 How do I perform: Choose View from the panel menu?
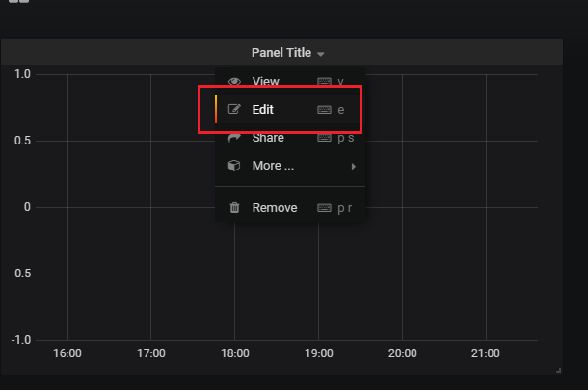coord(266,82)
